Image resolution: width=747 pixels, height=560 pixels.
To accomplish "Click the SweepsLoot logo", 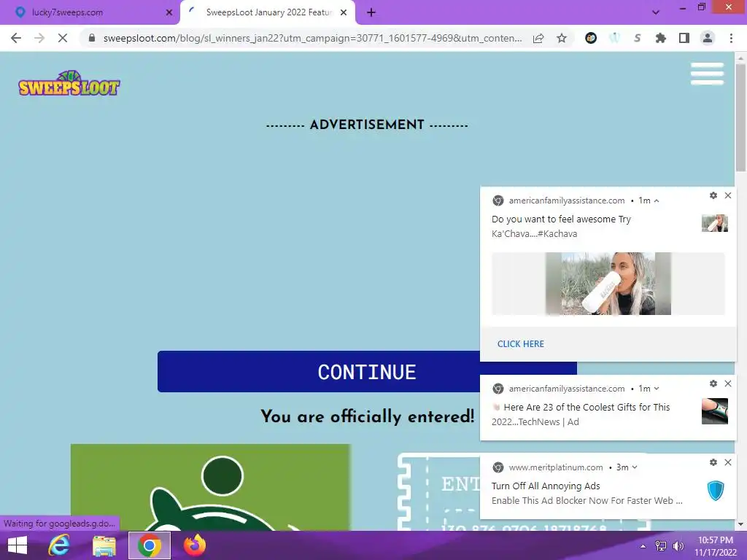I will [69, 83].
